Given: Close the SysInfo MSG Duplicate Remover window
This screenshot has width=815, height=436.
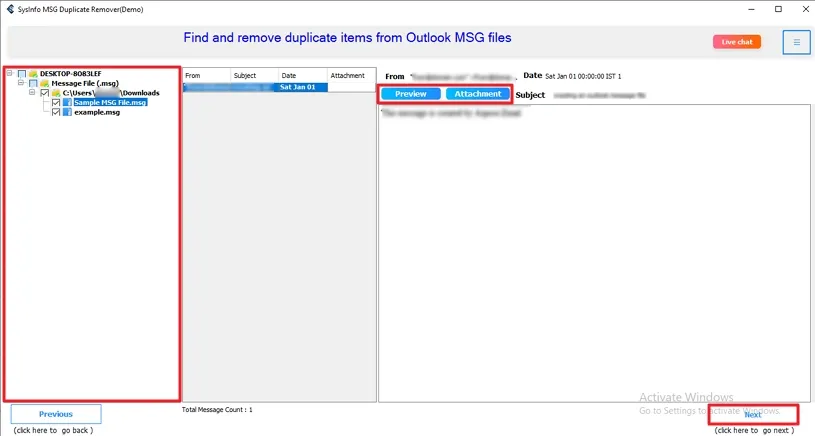Looking at the screenshot, I should coord(805,9).
